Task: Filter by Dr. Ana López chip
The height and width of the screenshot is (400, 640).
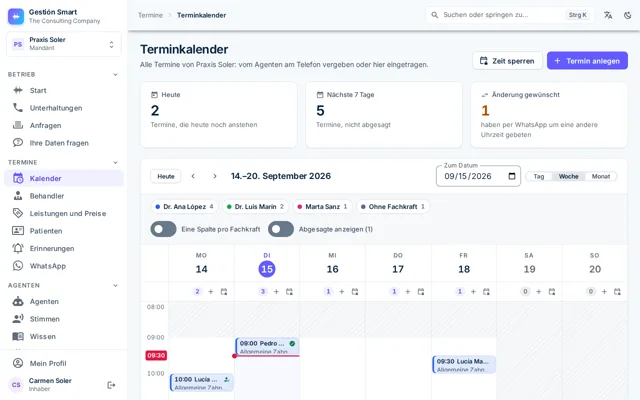Action: point(184,207)
